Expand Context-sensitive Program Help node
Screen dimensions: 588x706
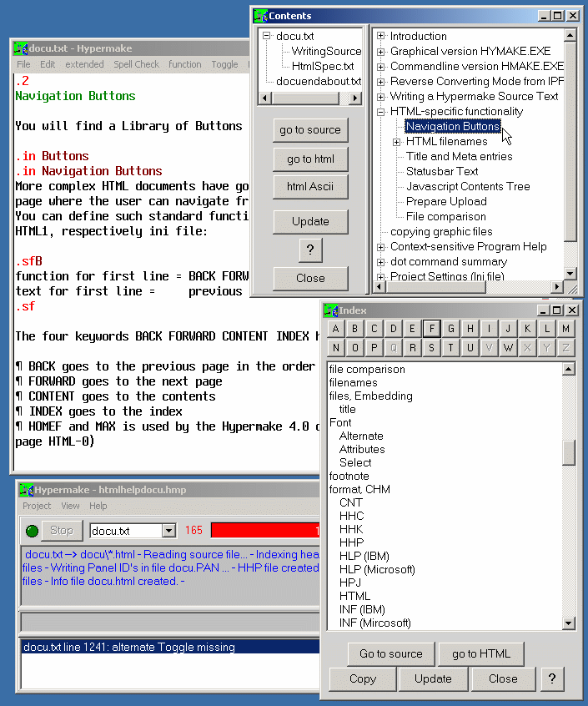tap(380, 247)
